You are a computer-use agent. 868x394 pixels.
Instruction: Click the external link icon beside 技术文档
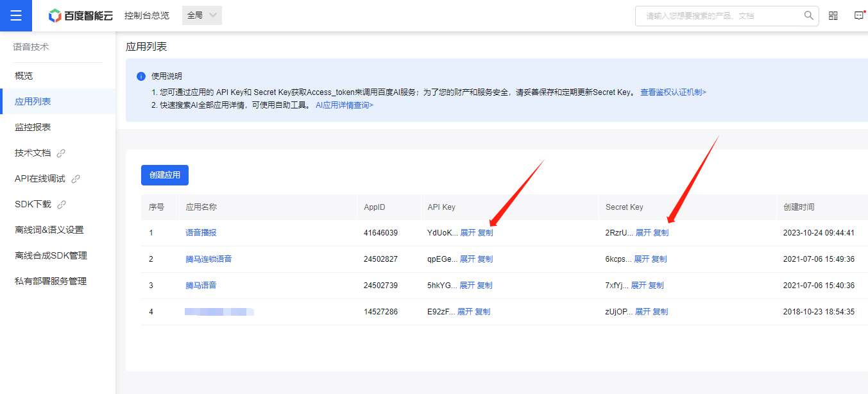(x=62, y=153)
